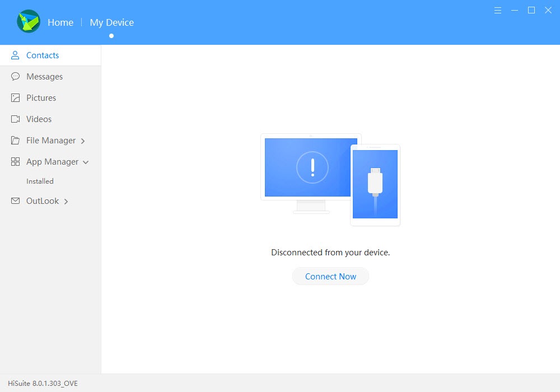Maximize the HiSuite window
Image resolution: width=560 pixels, height=392 pixels.
coord(531,10)
